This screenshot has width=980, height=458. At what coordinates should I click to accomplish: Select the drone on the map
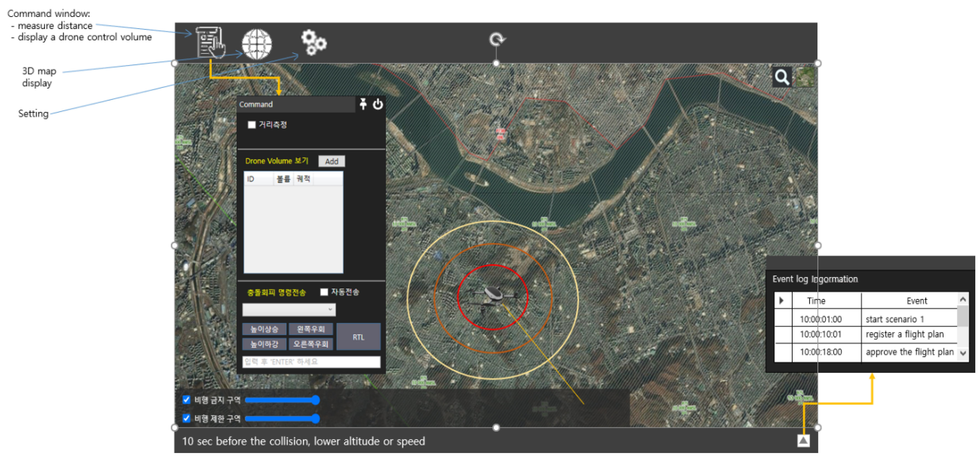tap(493, 295)
